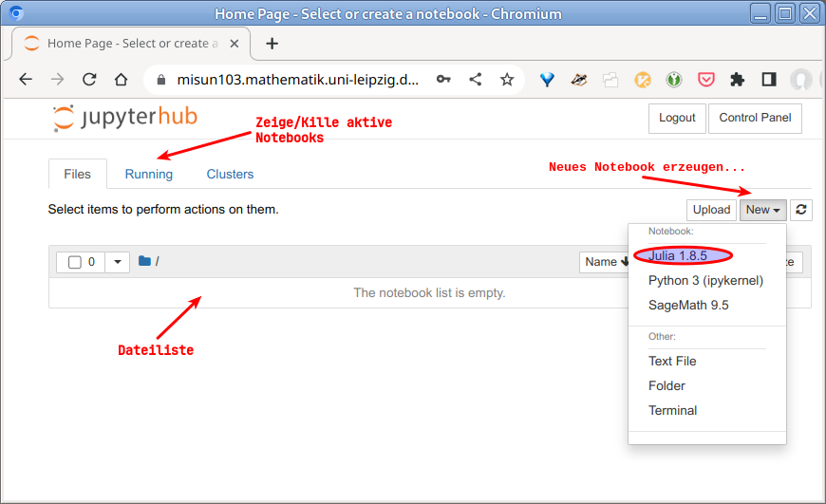This screenshot has width=826, height=504.
Task: Open the selection dropdown arrow beside checkbox
Action: tap(118, 262)
